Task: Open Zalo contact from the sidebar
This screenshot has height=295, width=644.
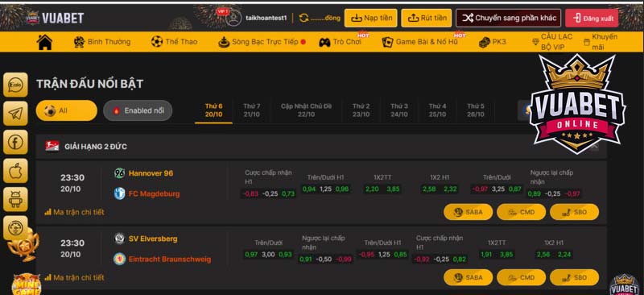Action: tap(15, 85)
